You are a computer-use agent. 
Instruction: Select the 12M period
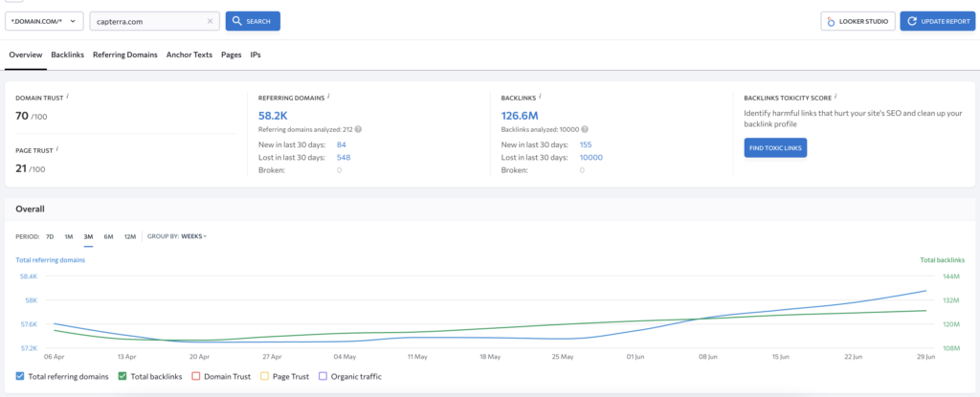click(x=130, y=236)
